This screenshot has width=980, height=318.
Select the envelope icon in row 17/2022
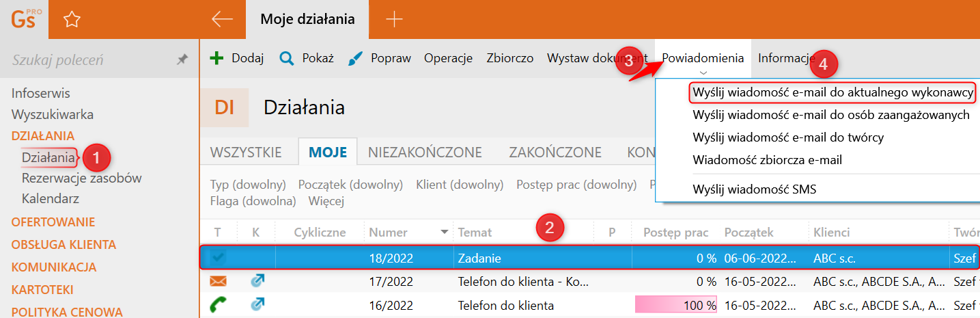click(218, 280)
